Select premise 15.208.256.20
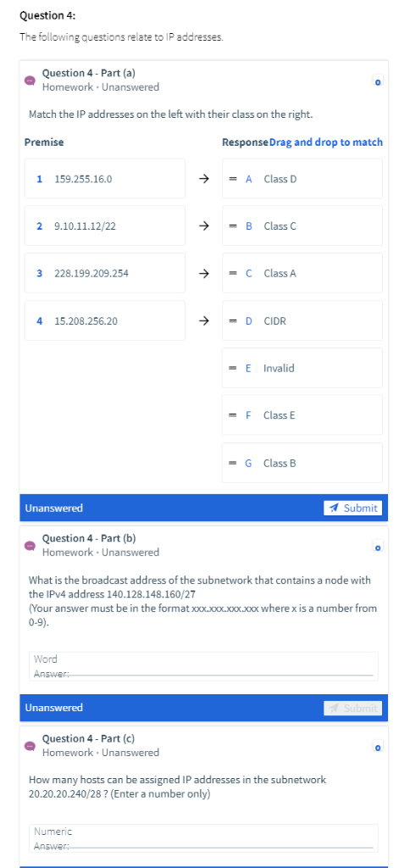The image size is (399, 868). tap(104, 320)
